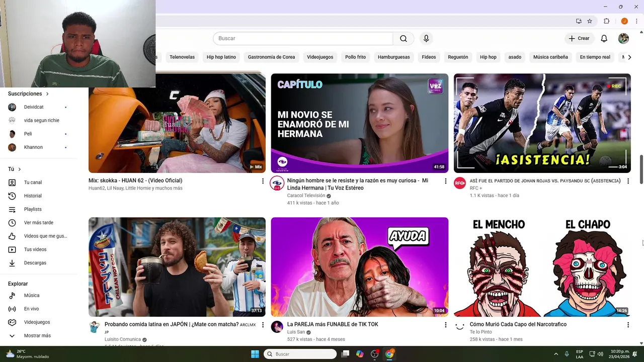Click the Crear button
Viewport: 644px width, 362px height.
click(x=579, y=39)
